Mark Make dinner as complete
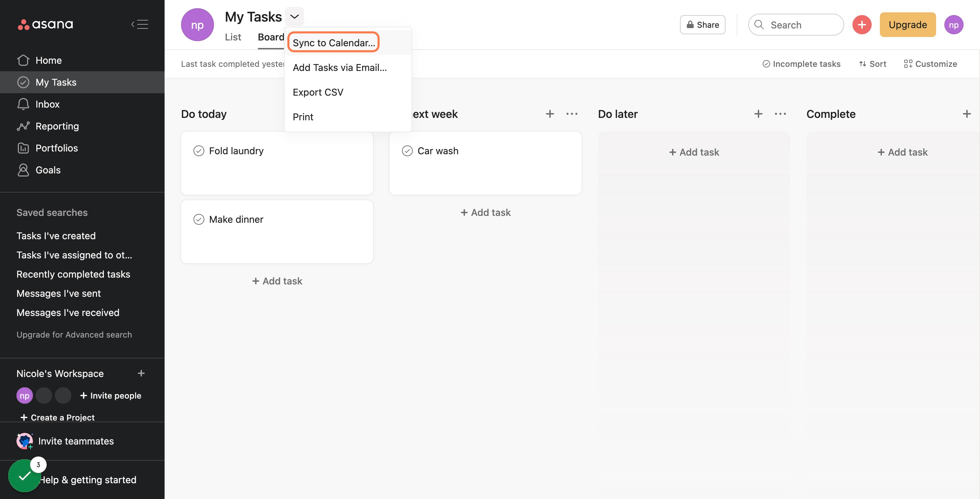Viewport: 980px width, 499px height. coord(199,219)
